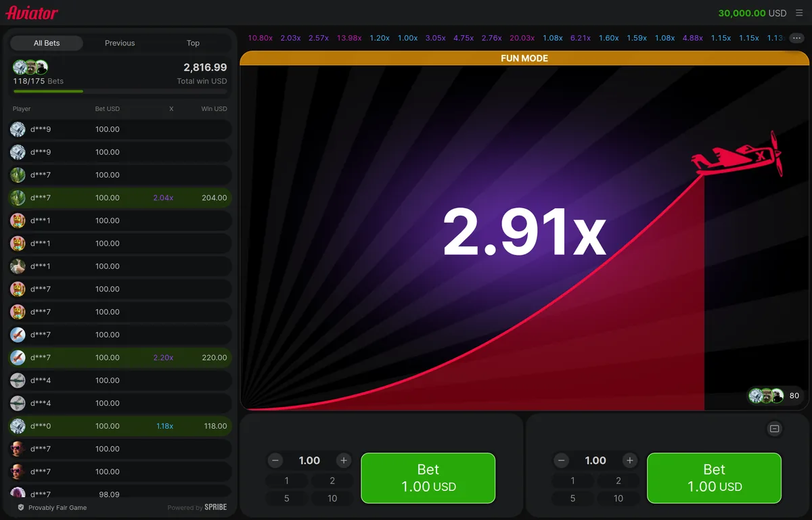Open round history via three-dots button
Viewport: 812px width, 520px height.
tap(796, 38)
